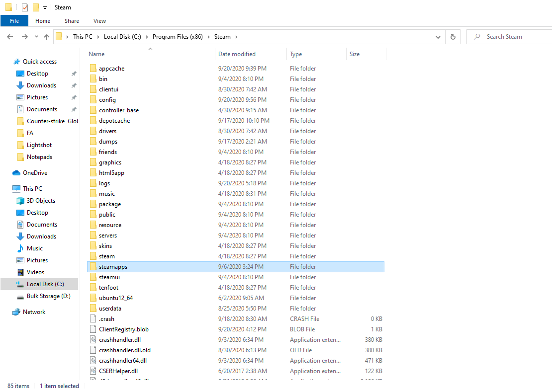Viewport: 552px width, 392px height.
Task: Open 3D Objects under This PC
Action: pyautogui.click(x=41, y=201)
